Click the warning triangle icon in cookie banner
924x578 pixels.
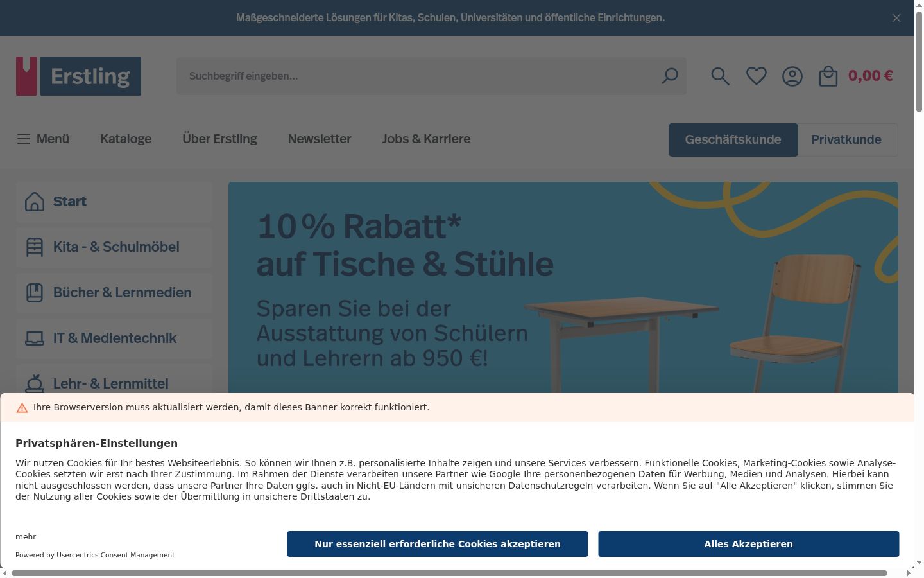[x=22, y=408]
